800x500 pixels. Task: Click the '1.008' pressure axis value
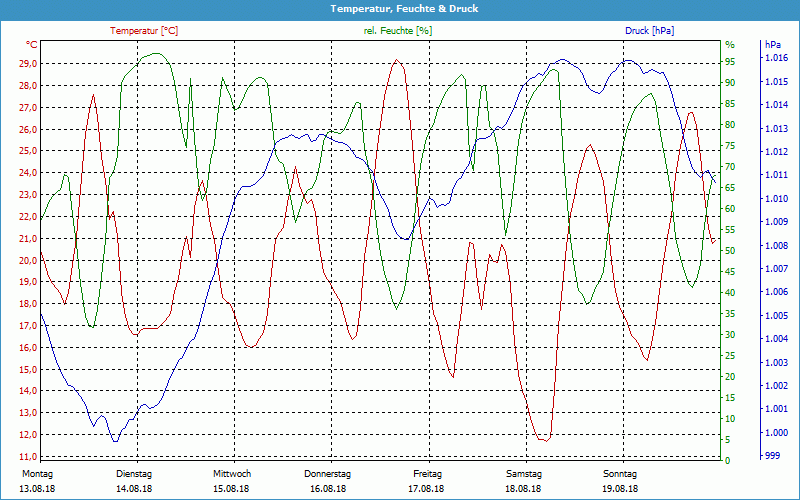tap(776, 245)
